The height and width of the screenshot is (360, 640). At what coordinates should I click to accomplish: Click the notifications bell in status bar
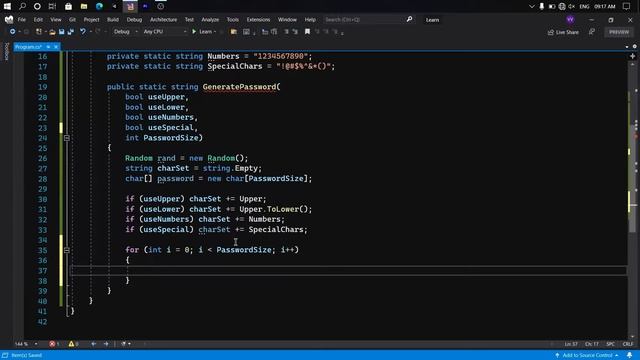(x=629, y=355)
